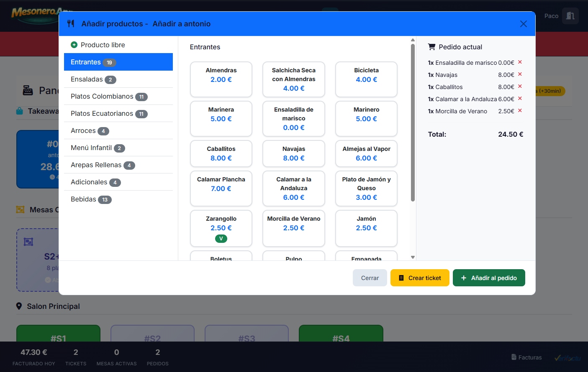
Task: Remove Ensaladilla de marisco from the order
Action: (x=519, y=62)
